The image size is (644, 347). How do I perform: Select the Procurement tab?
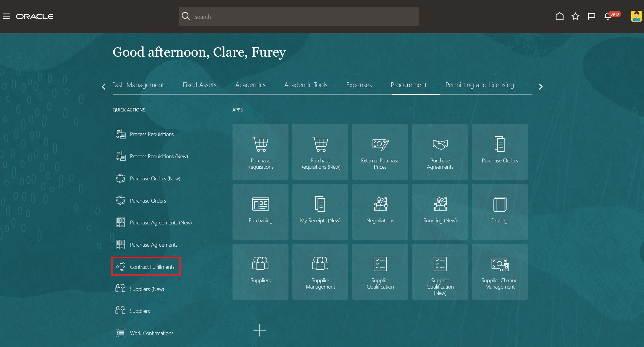(x=408, y=85)
